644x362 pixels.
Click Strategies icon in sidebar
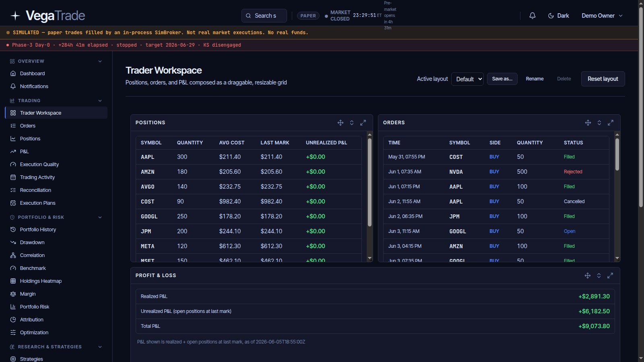click(13, 359)
